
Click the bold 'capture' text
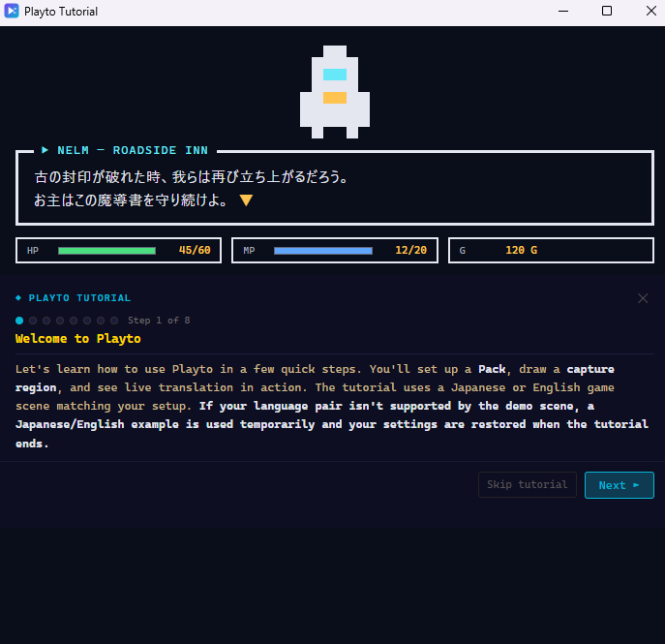pos(590,369)
